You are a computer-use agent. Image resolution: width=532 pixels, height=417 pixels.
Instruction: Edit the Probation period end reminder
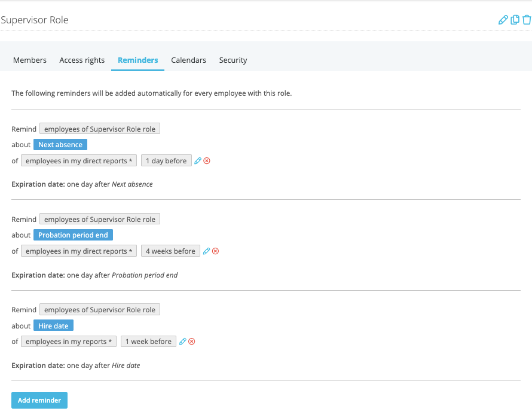[207, 251]
